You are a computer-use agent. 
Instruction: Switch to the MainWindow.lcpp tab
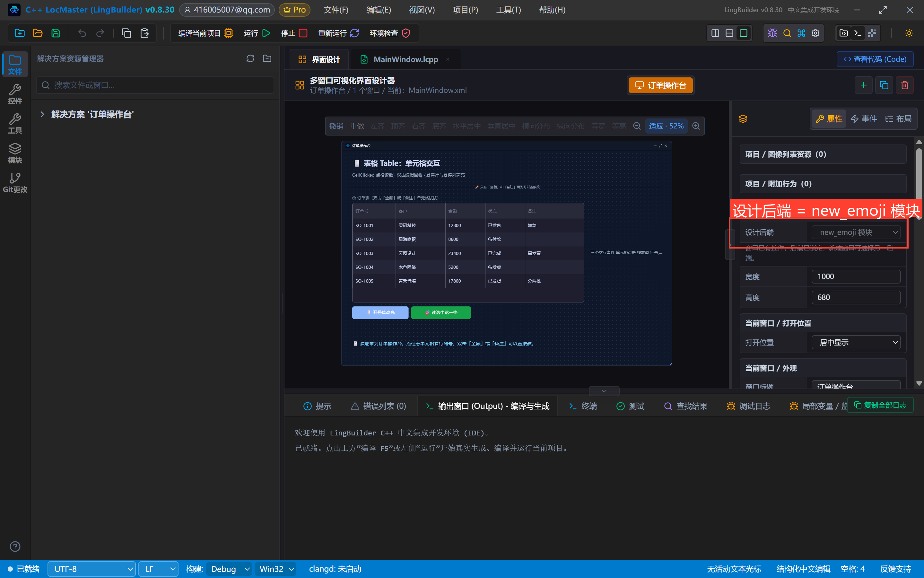pyautogui.click(x=405, y=59)
